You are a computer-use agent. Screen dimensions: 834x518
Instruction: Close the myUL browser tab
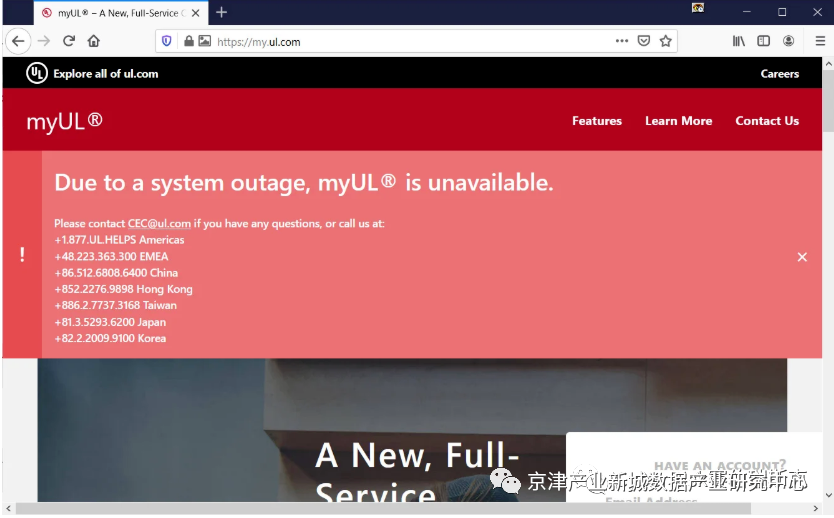(x=196, y=13)
